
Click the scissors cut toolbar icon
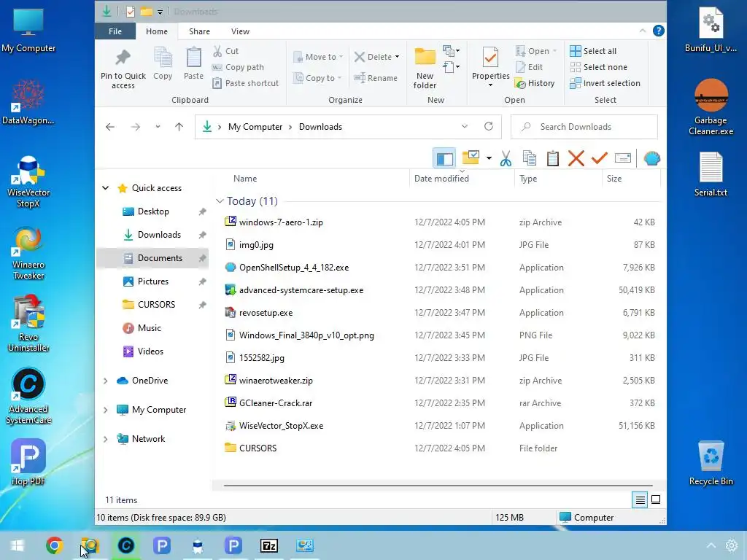pyautogui.click(x=506, y=158)
